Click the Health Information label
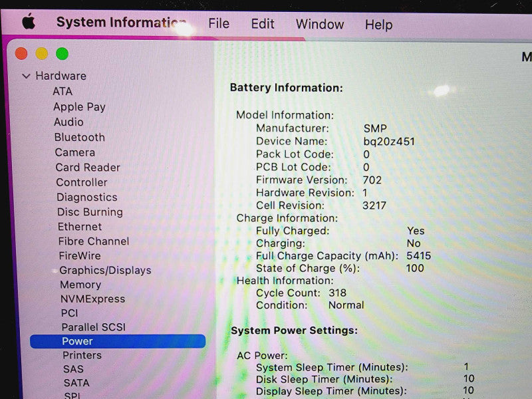 285,281
